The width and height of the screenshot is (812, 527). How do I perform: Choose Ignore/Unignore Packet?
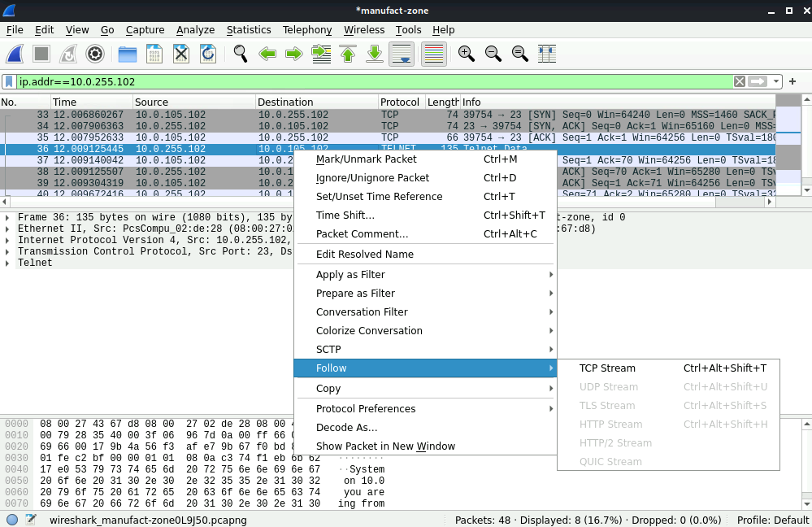click(425, 178)
